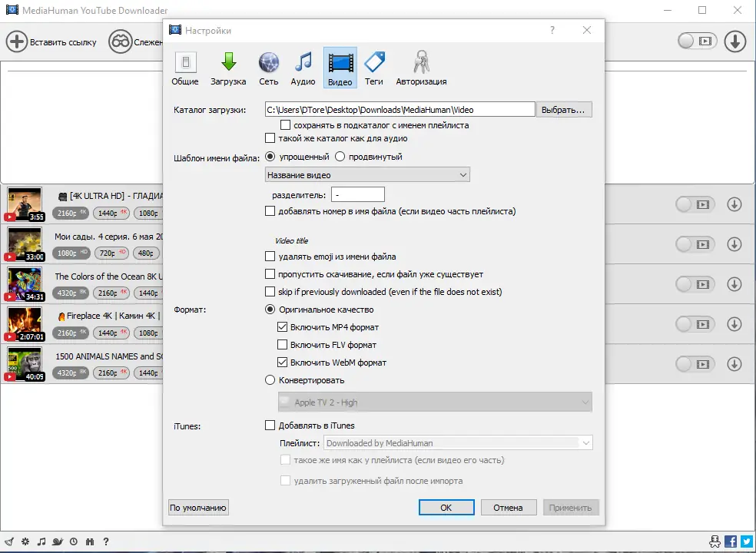Open the Downloaded by MediaHuman playlist dropdown
This screenshot has width=756, height=553.
coord(458,442)
